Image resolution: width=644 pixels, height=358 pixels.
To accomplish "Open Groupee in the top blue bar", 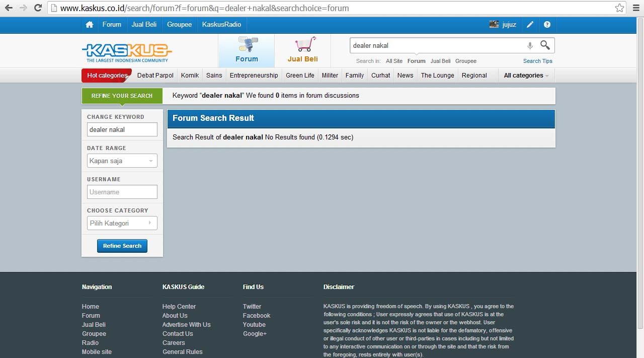I will [180, 24].
